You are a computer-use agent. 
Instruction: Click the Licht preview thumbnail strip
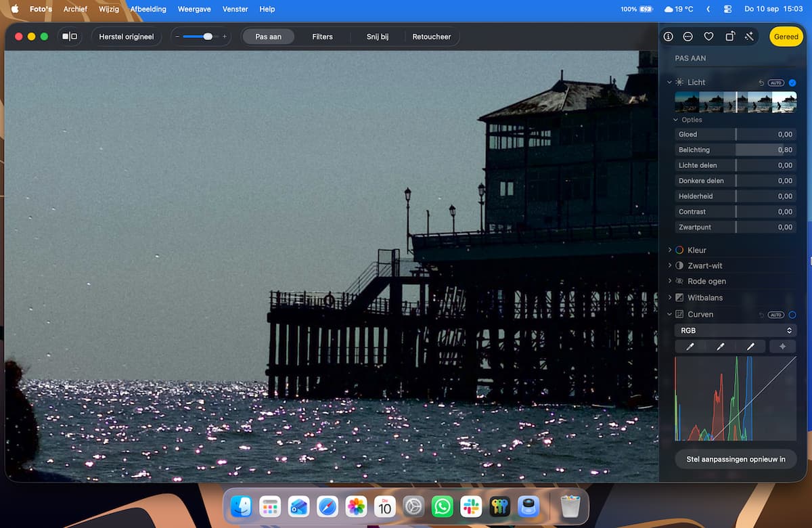coord(736,102)
